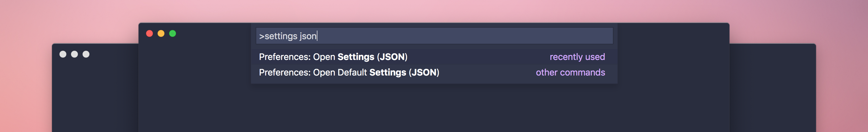Click front window title bar beside traffic lights

(x=212, y=33)
